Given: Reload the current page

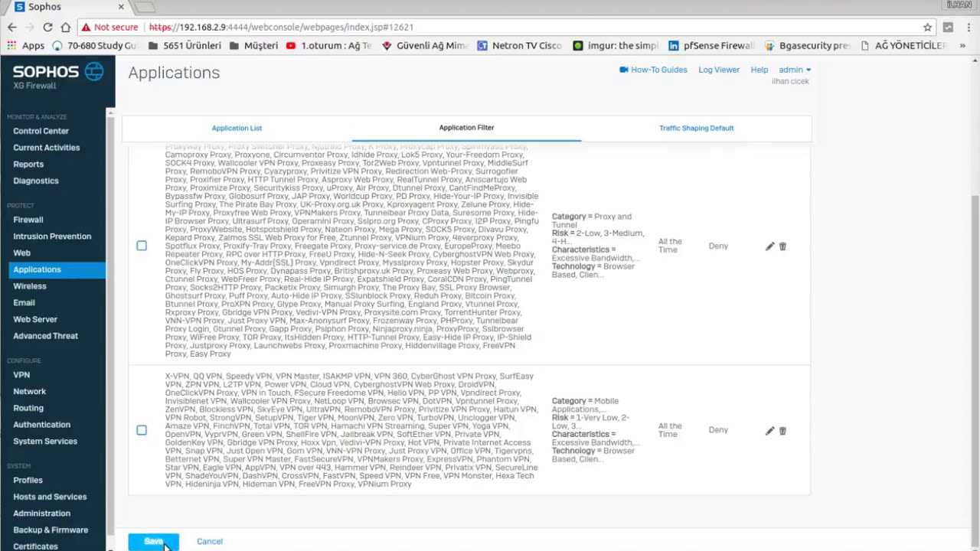Looking at the screenshot, I should pyautogui.click(x=47, y=27).
